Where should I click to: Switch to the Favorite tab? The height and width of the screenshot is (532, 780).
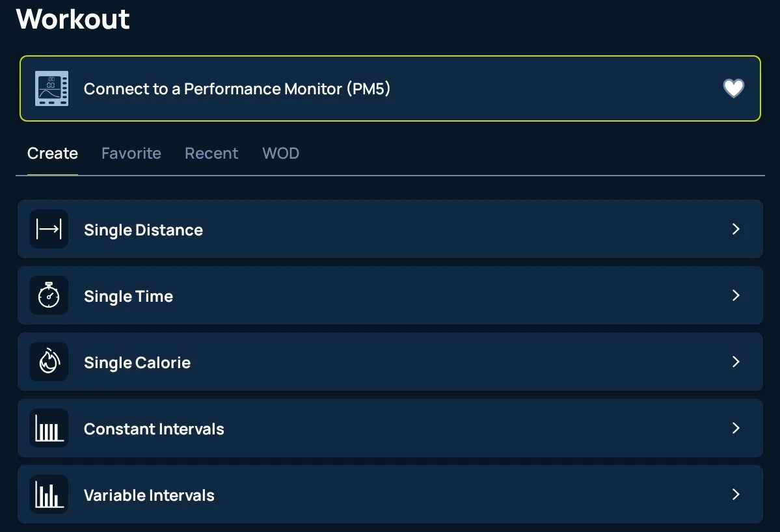131,153
